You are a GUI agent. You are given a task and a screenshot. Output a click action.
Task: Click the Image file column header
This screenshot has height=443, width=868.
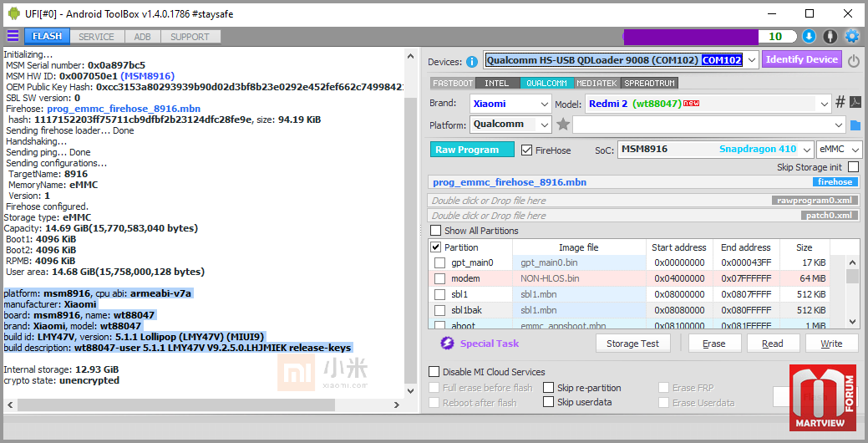pyautogui.click(x=579, y=247)
